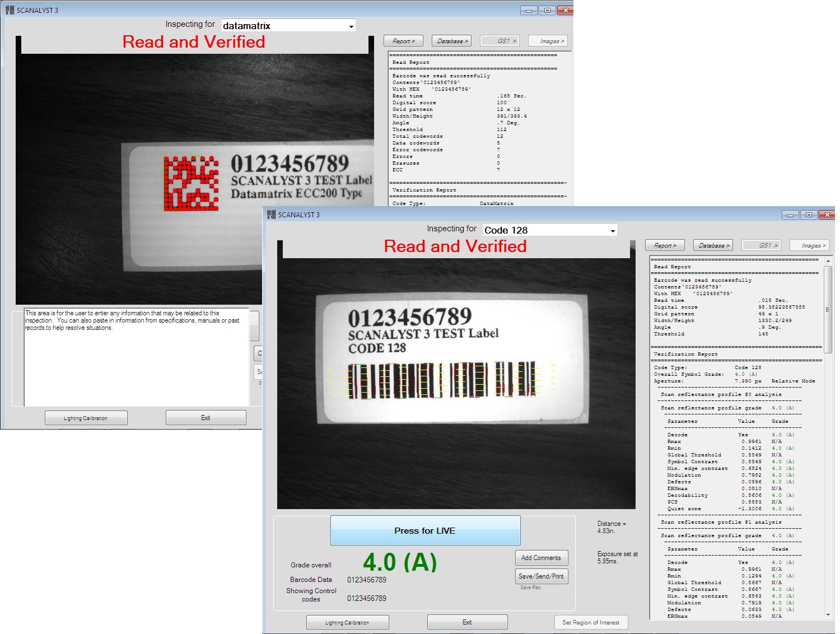Click the 'Total codewords' line in the datamatrix report
Screen dimensions: 840x634
448,136
